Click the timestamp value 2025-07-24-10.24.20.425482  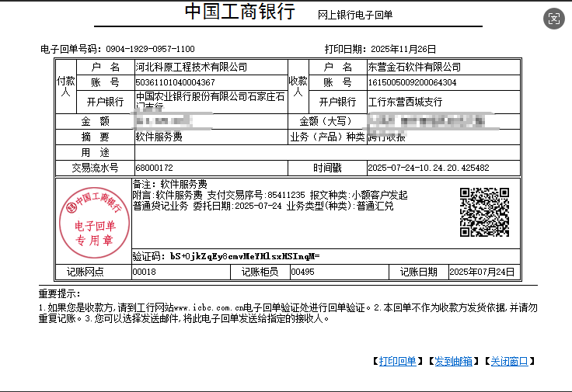click(x=428, y=168)
